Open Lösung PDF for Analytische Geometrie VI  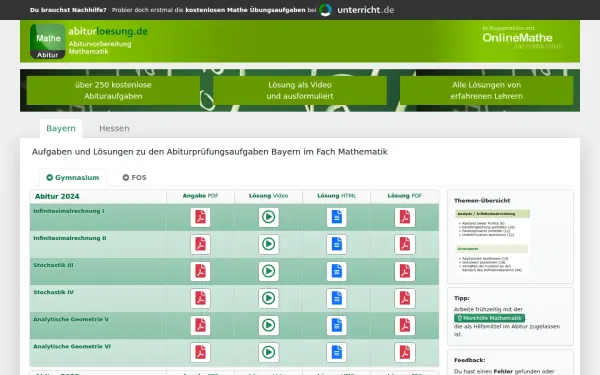point(405,352)
